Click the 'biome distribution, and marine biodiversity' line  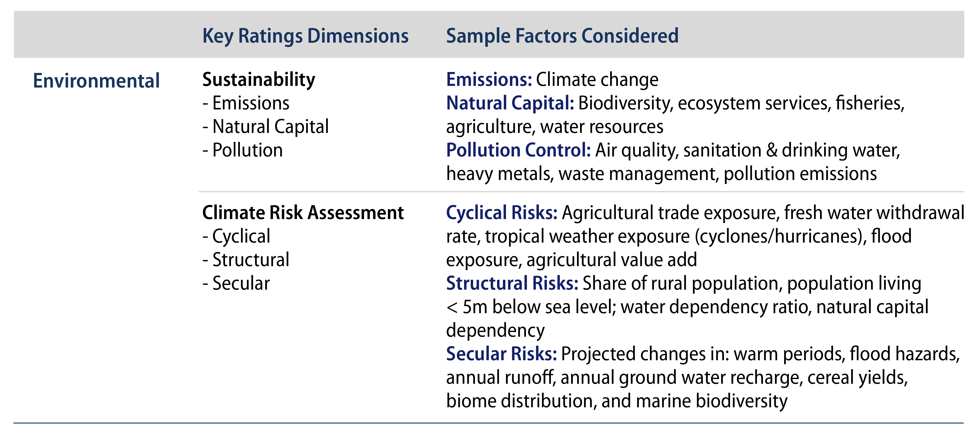[616, 401]
